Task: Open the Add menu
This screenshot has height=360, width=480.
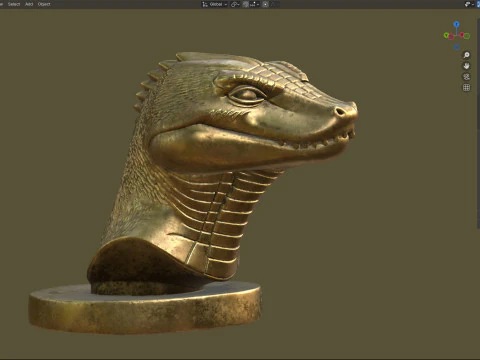Action: [29, 4]
